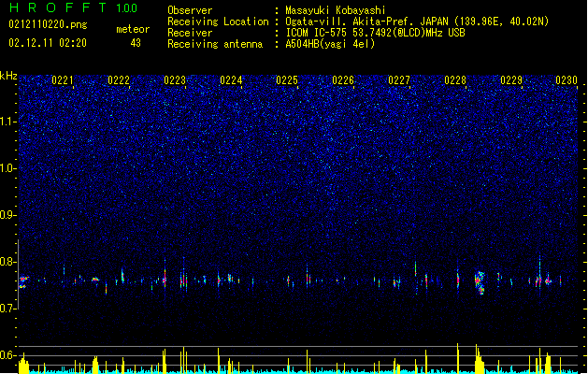The image size is (588, 374).
Task: Click the meteor label
Action: [x=133, y=29]
